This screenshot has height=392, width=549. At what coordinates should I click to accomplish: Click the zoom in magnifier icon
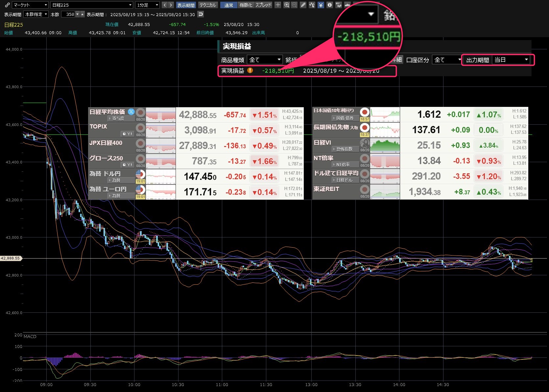coord(287,5)
